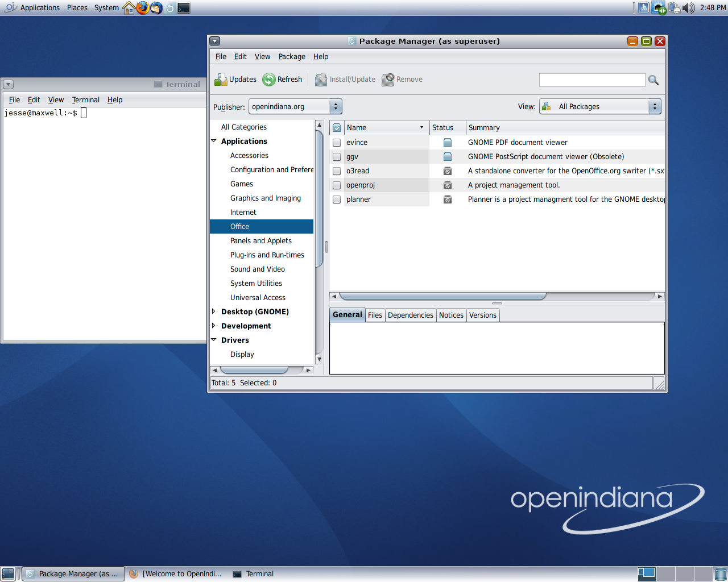This screenshot has width=728, height=582.
Task: Open the Publisher dropdown
Action: (x=296, y=106)
